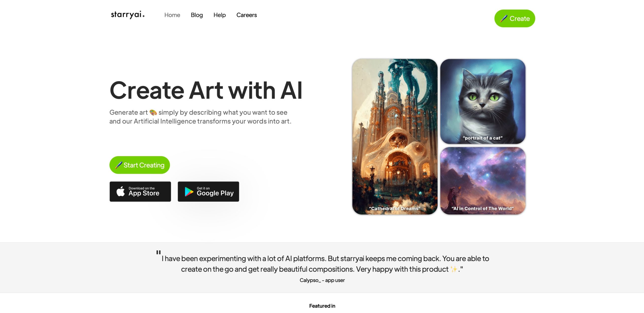Click the sparkles emoji in testimonial
The height and width of the screenshot is (313, 644).
(x=454, y=269)
